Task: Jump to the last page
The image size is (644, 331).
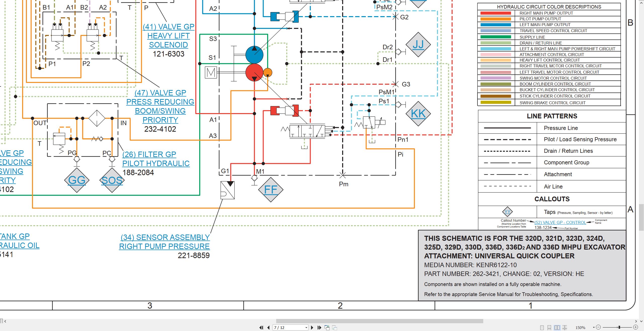Action: click(x=319, y=327)
